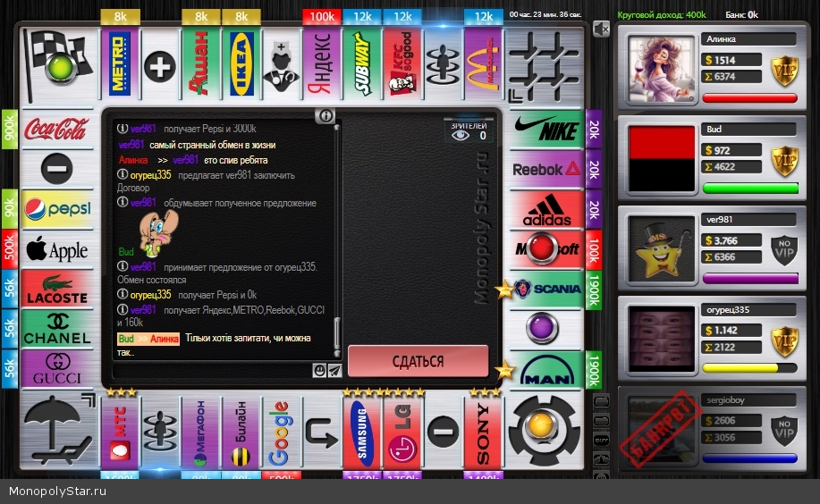Open Bud player red-black avatar
This screenshot has height=504, width=820.
pos(662,158)
